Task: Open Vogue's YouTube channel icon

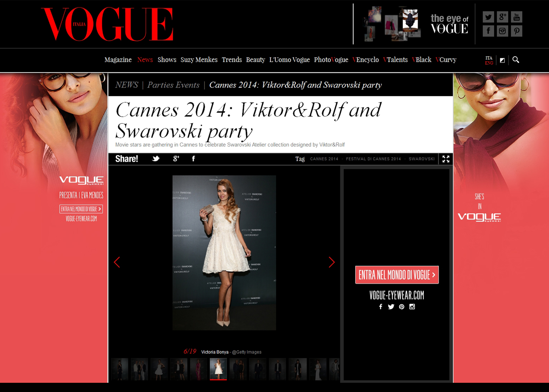Action: click(516, 17)
